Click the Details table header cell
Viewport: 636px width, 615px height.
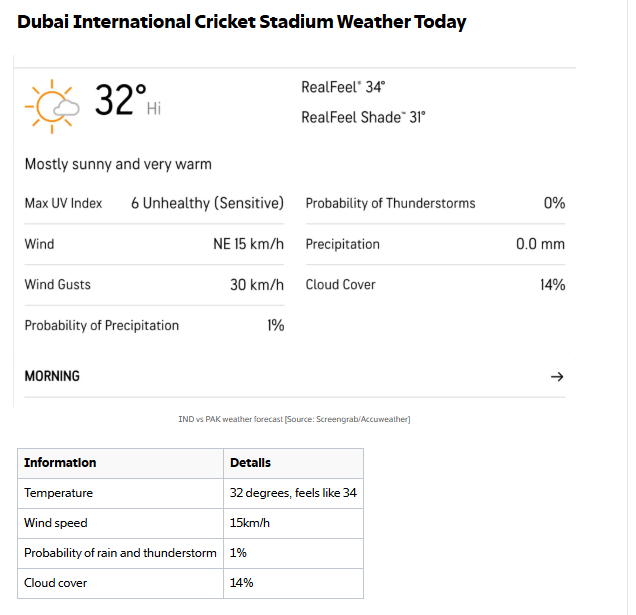pyautogui.click(x=293, y=463)
